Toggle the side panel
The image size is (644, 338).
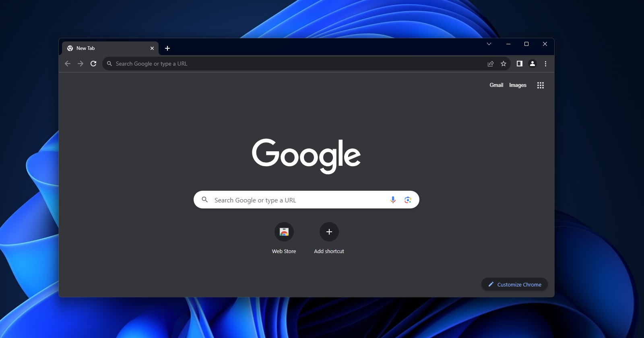[520, 64]
